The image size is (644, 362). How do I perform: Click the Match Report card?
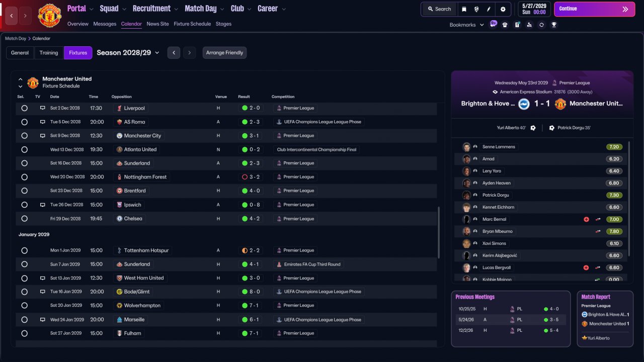click(605, 319)
